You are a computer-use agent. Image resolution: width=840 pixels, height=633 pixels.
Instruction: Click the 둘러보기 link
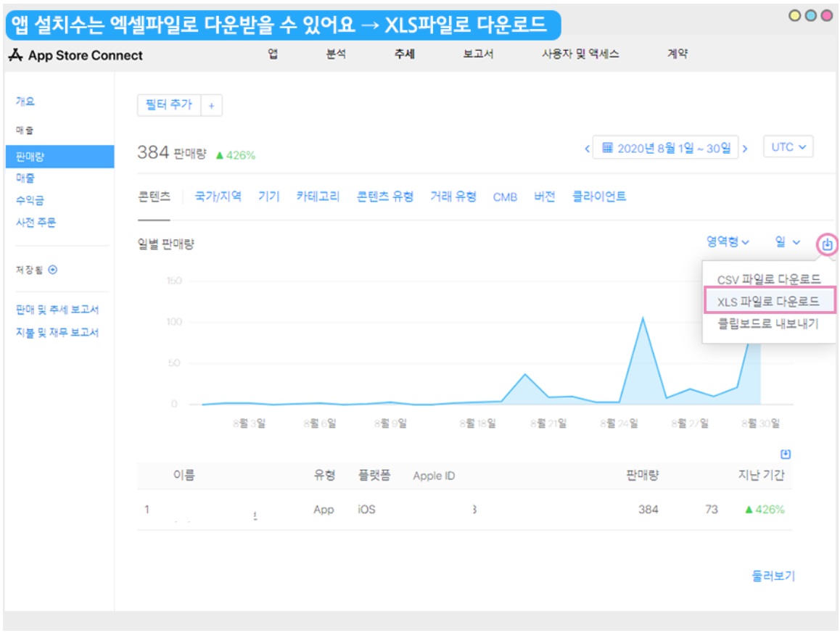(x=773, y=576)
